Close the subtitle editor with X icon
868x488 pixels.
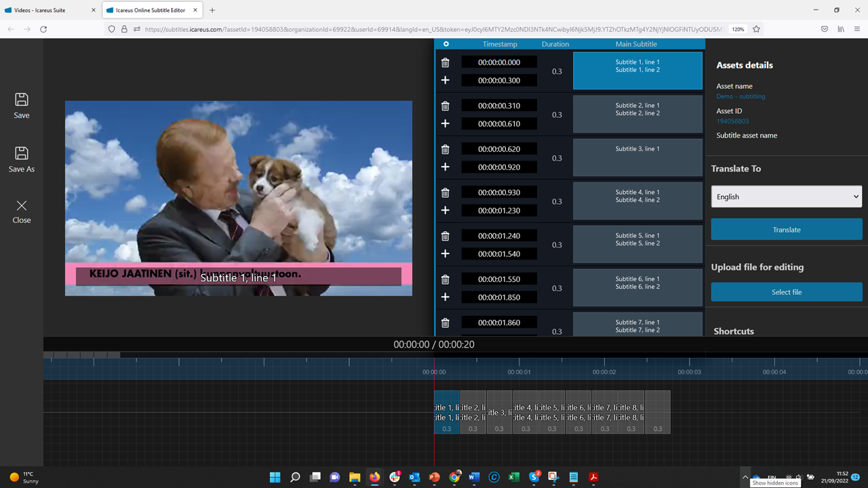click(x=22, y=205)
